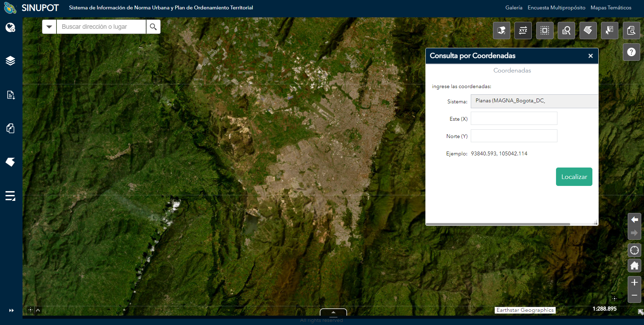The height and width of the screenshot is (325, 644).
Task: Open the layers list in sidebar
Action: (x=10, y=61)
